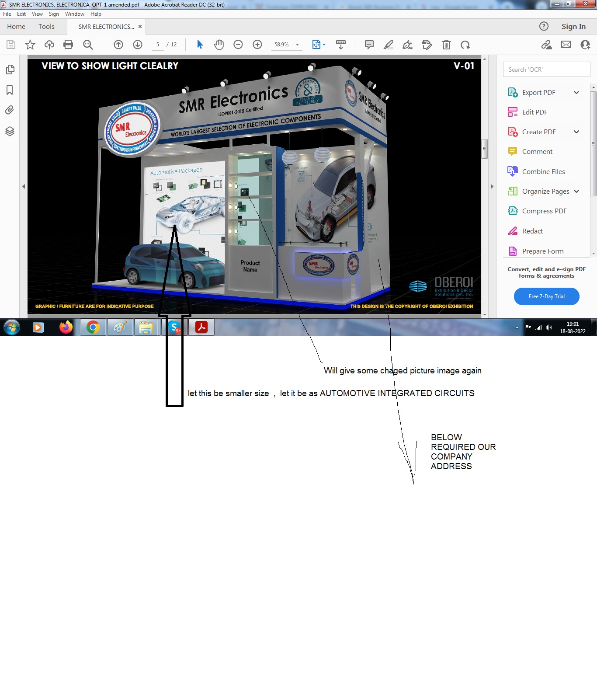
Task: Open the Help menu
Action: [96, 14]
